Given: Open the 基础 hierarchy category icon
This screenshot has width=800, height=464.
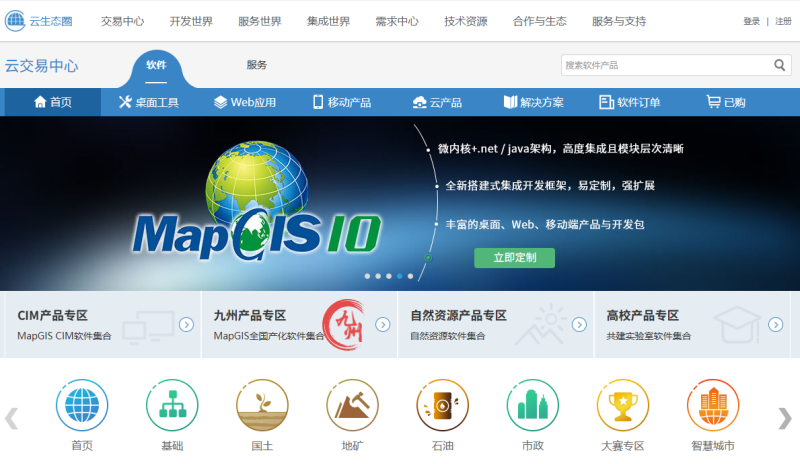Looking at the screenshot, I should coord(172,406).
